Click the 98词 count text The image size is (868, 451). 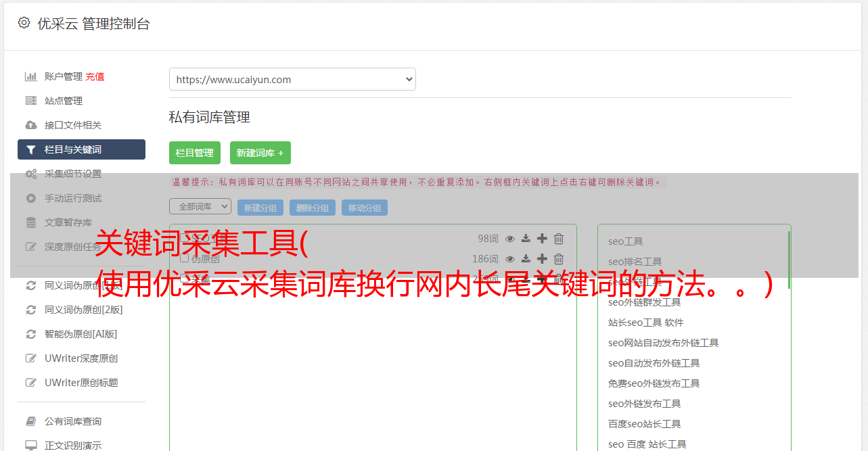click(488, 239)
